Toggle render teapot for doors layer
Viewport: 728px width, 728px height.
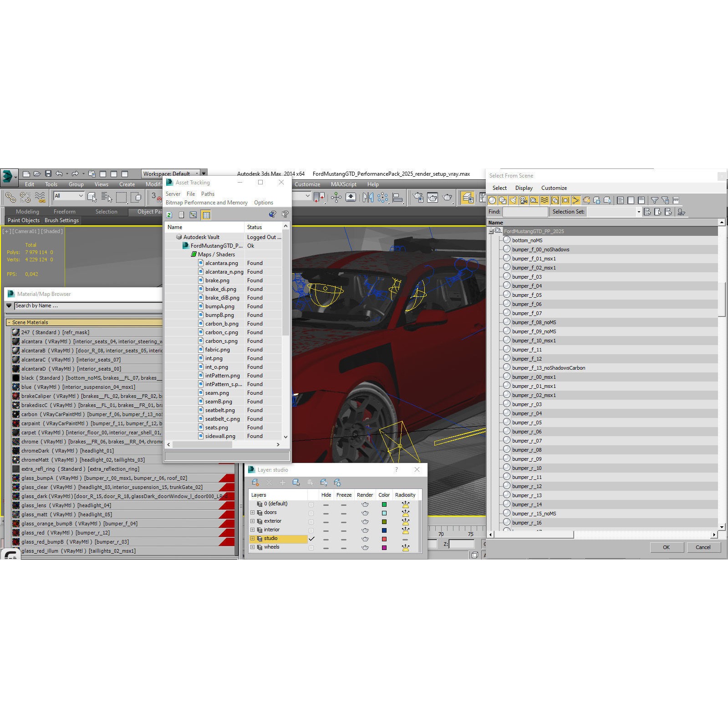click(365, 513)
